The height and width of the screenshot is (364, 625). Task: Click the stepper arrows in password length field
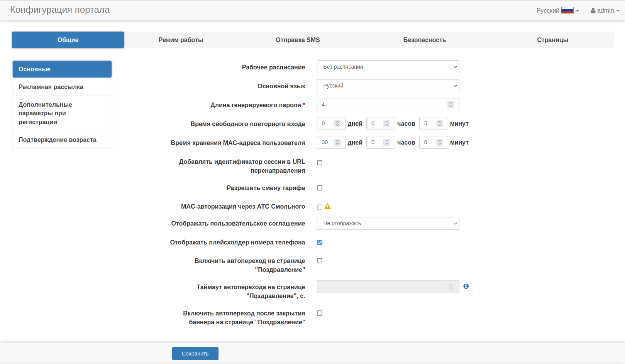point(451,104)
